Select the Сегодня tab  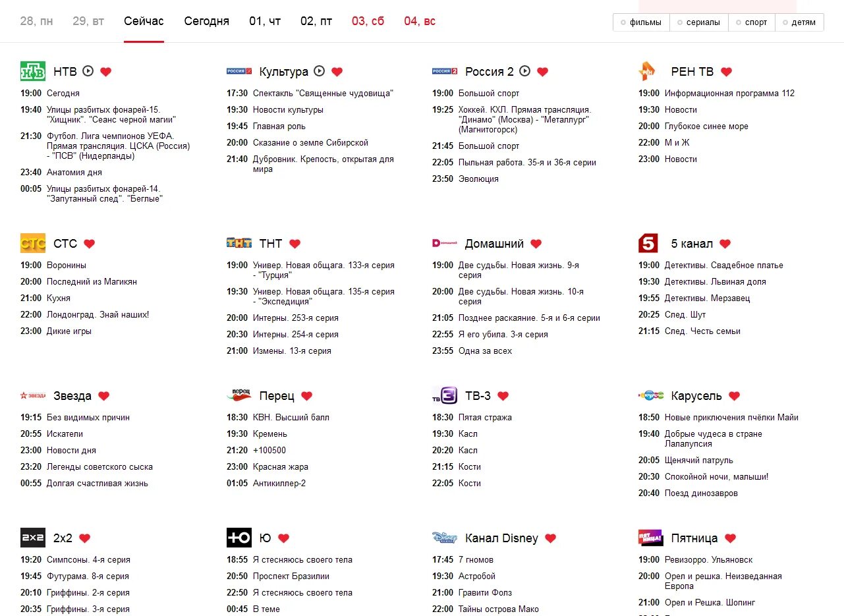tap(207, 21)
